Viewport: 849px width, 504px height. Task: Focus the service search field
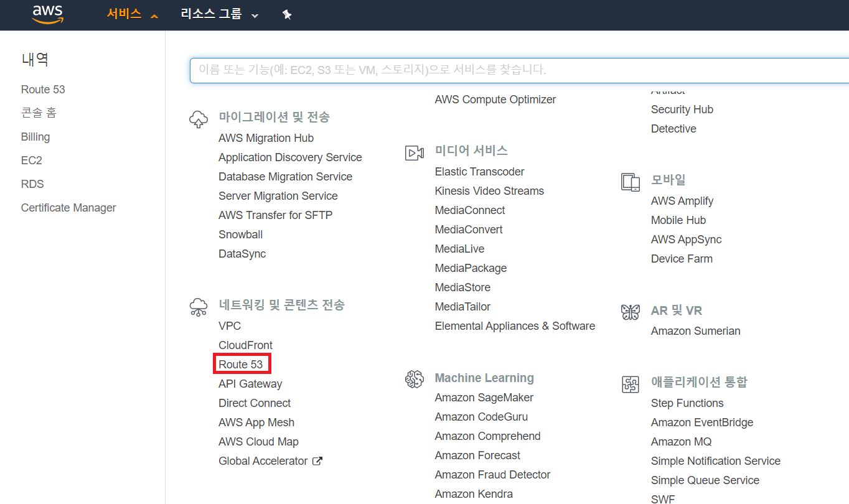[x=519, y=70]
